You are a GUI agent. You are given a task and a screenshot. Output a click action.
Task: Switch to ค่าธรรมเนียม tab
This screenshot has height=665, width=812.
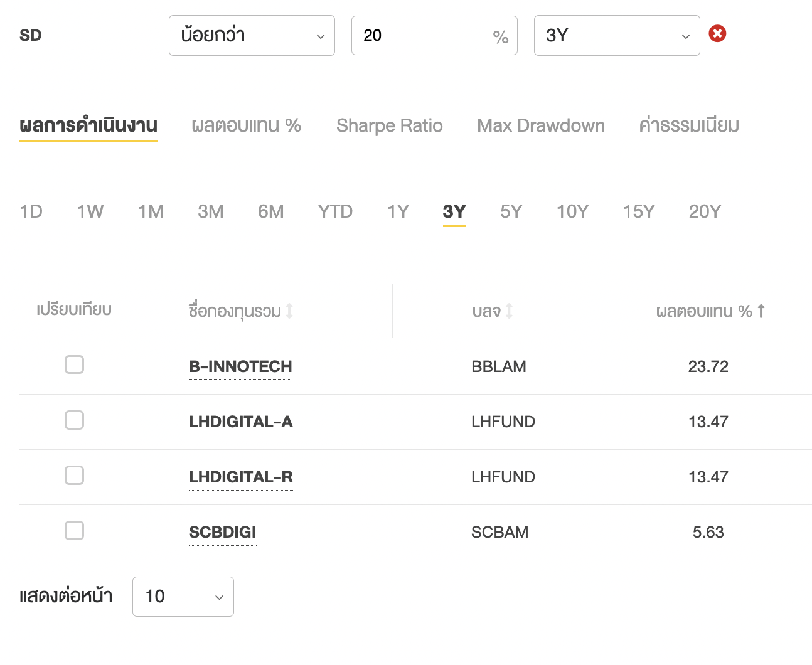689,125
